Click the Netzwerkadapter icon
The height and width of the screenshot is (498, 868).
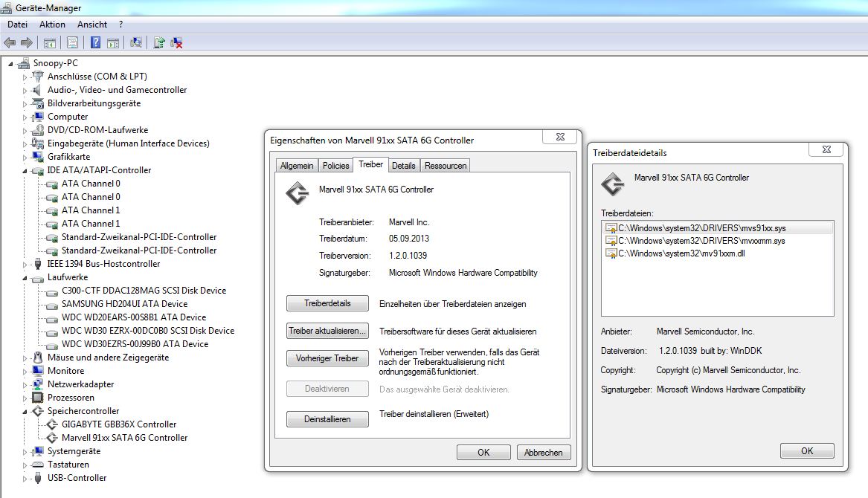pos(38,384)
